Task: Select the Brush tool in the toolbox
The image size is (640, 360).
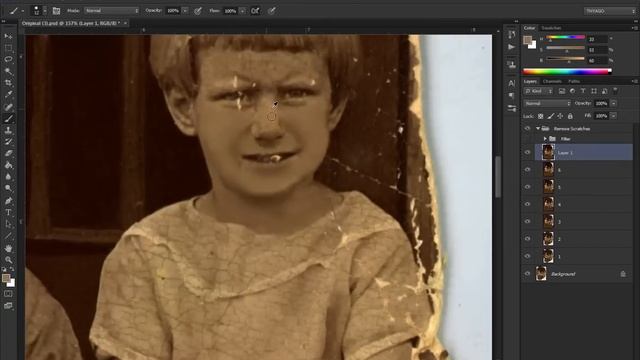Action: click(x=8, y=119)
